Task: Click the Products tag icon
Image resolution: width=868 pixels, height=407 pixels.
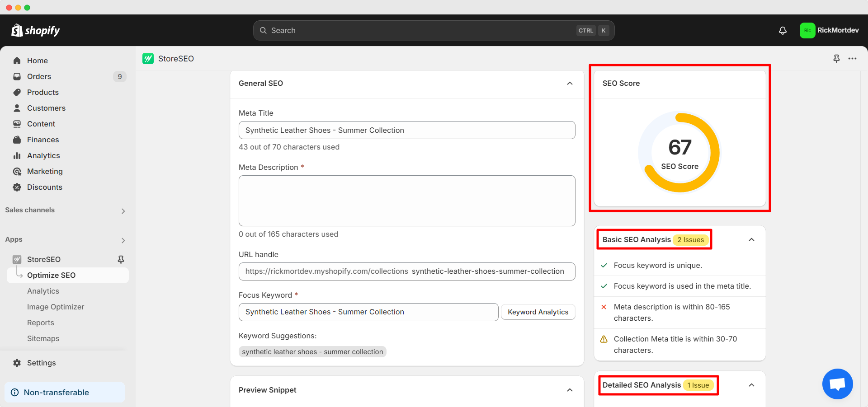Action: tap(17, 92)
